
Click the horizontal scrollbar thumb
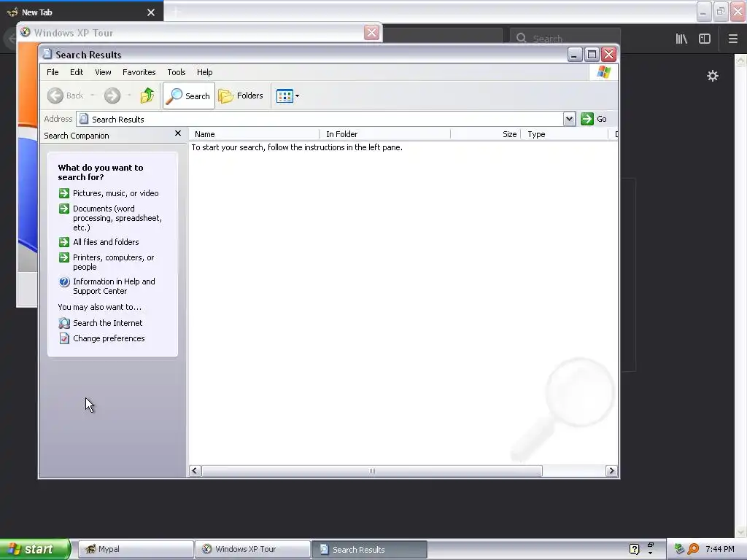click(371, 471)
